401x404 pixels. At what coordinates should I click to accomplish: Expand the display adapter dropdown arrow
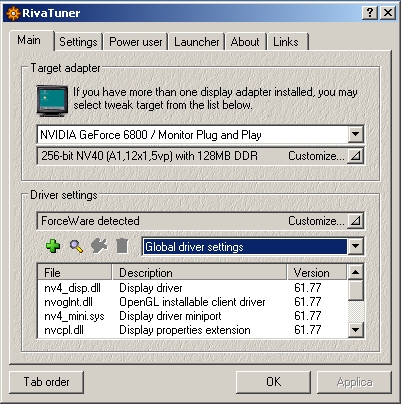click(x=355, y=135)
